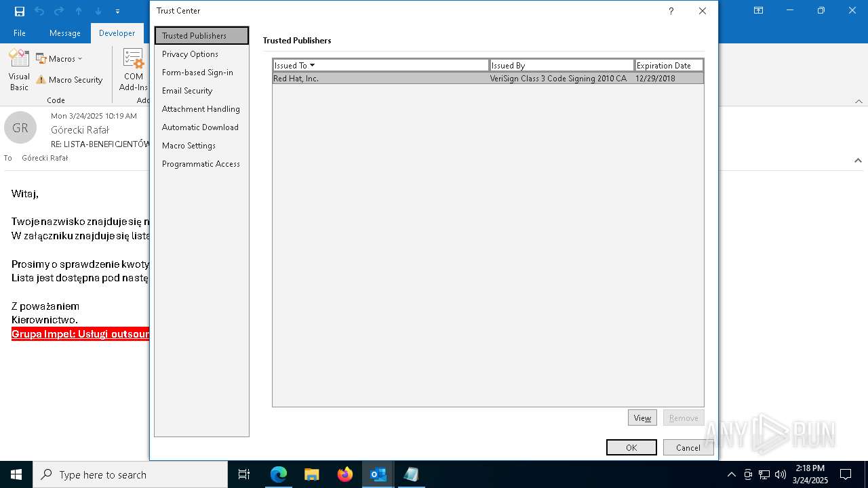Click sender name Górecki Rafał in header
The image size is (868, 488).
[80, 129]
